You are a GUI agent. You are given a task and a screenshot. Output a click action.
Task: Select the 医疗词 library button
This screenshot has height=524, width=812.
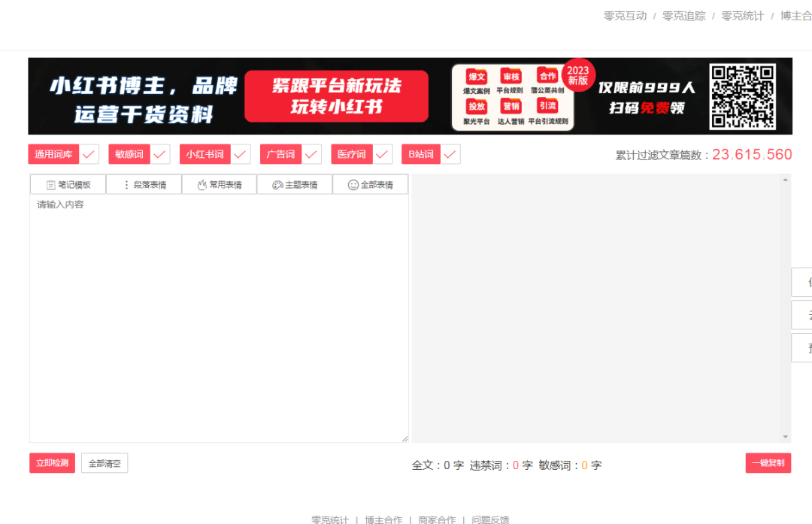[x=352, y=154]
